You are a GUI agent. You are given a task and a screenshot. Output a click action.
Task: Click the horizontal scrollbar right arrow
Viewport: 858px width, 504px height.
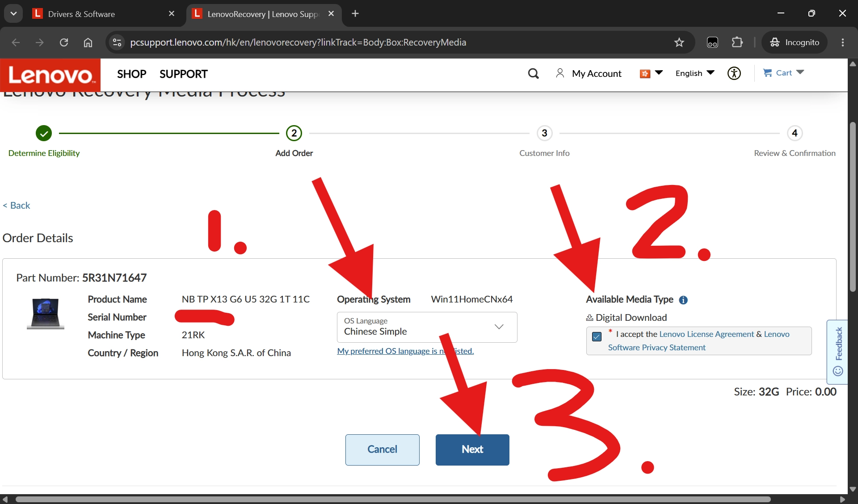(843, 499)
